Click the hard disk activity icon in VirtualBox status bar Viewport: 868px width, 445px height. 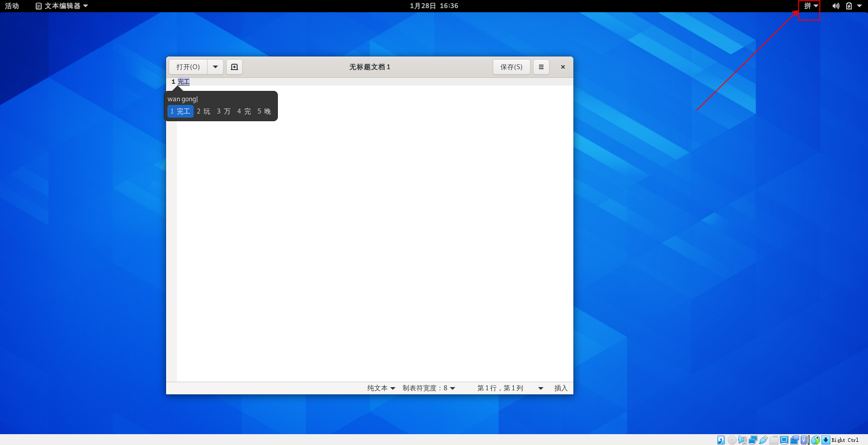click(x=720, y=440)
